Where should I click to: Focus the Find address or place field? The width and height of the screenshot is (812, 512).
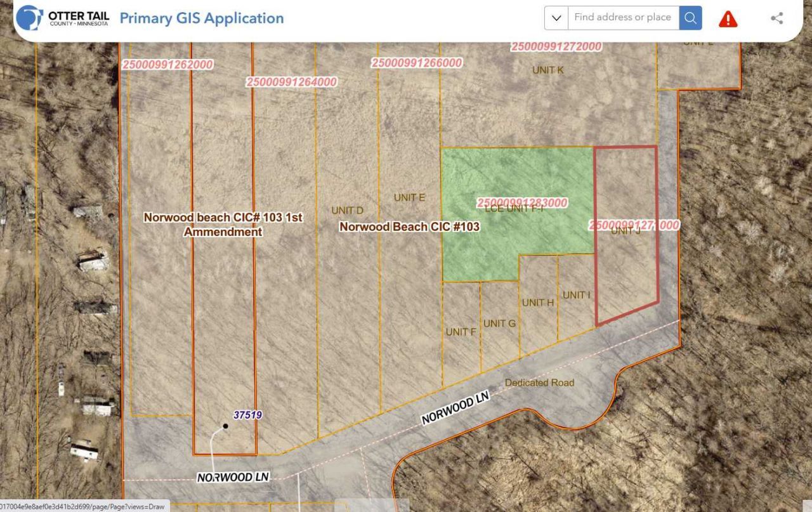click(x=622, y=18)
